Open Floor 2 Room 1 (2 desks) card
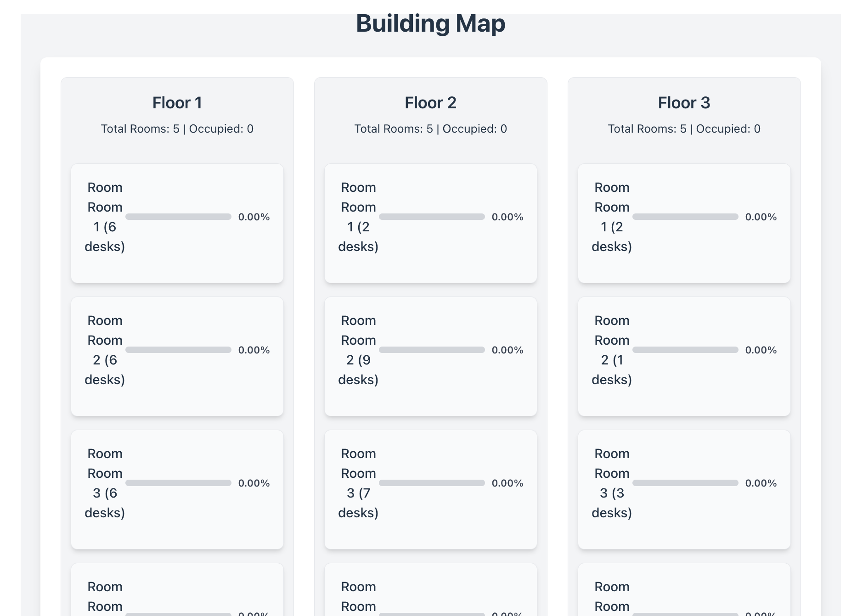This screenshot has height=616, width=857. tap(431, 224)
